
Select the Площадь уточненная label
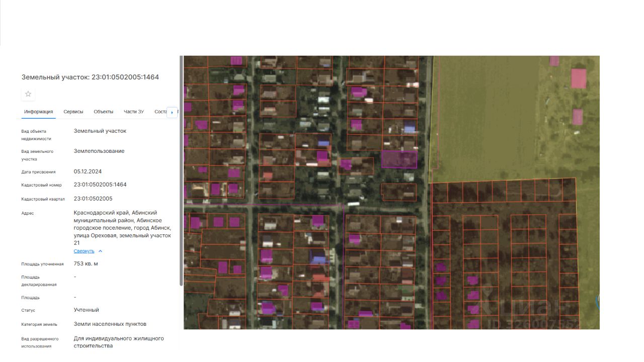click(x=42, y=264)
